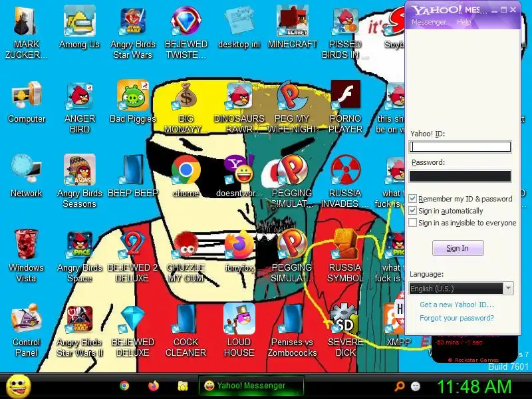Toggle Sign in automatically checkbox
The width and height of the screenshot is (532, 399).
(x=412, y=211)
